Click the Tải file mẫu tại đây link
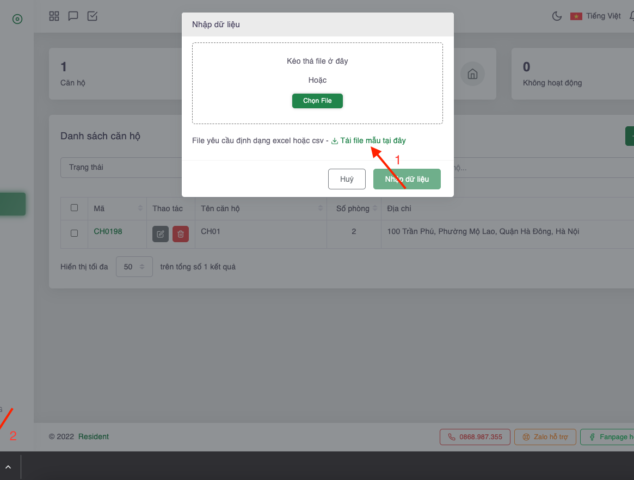 coord(372,141)
